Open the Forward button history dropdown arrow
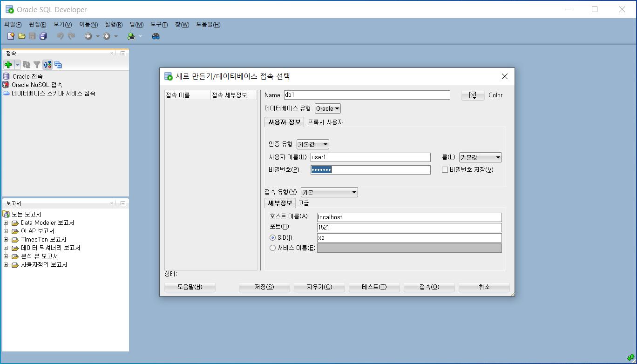 [x=116, y=36]
